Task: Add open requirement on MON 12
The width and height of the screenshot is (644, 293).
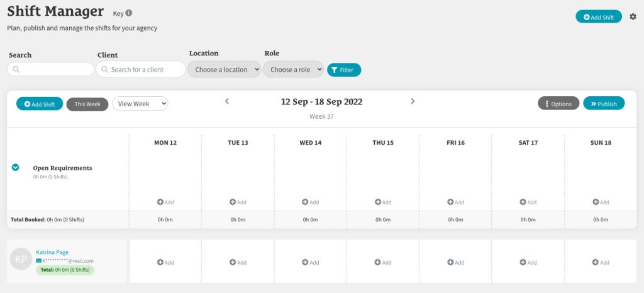Action: 165,202
